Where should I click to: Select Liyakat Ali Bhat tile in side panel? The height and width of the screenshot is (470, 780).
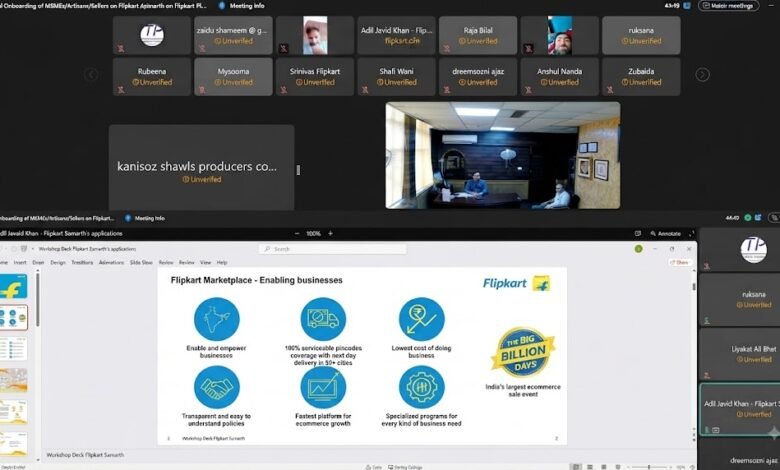(x=740, y=354)
